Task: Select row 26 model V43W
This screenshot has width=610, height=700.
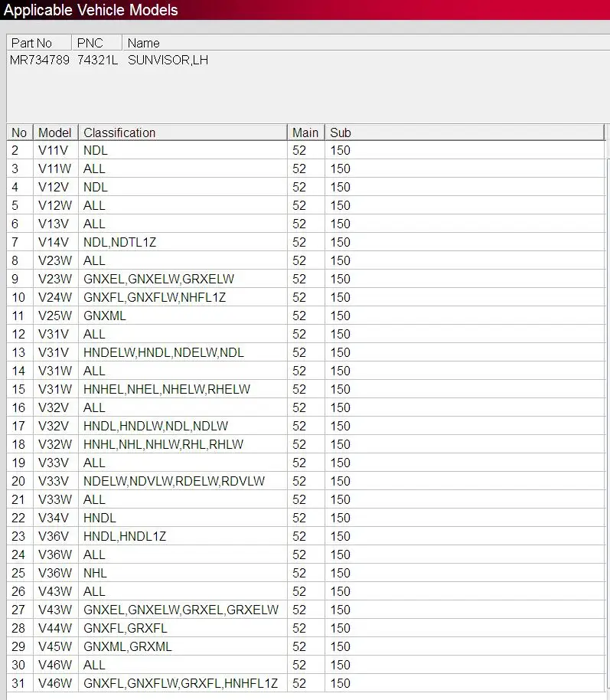Action: [54, 591]
